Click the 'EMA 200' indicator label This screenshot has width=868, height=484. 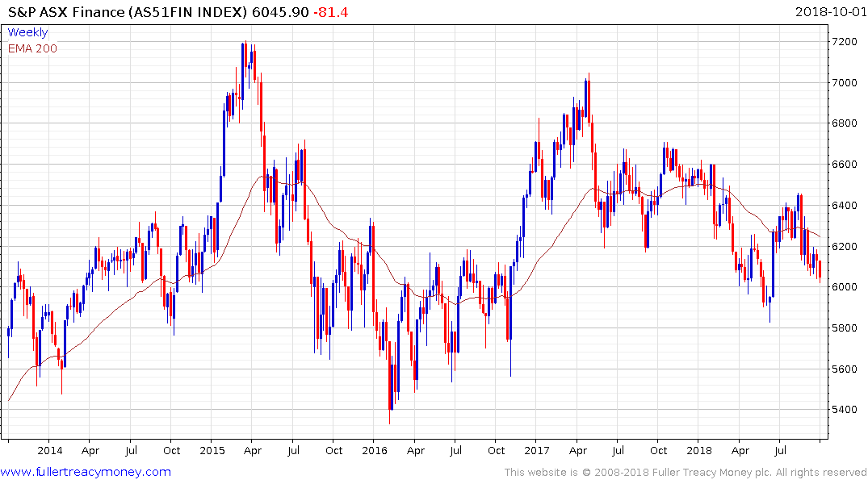pos(32,48)
